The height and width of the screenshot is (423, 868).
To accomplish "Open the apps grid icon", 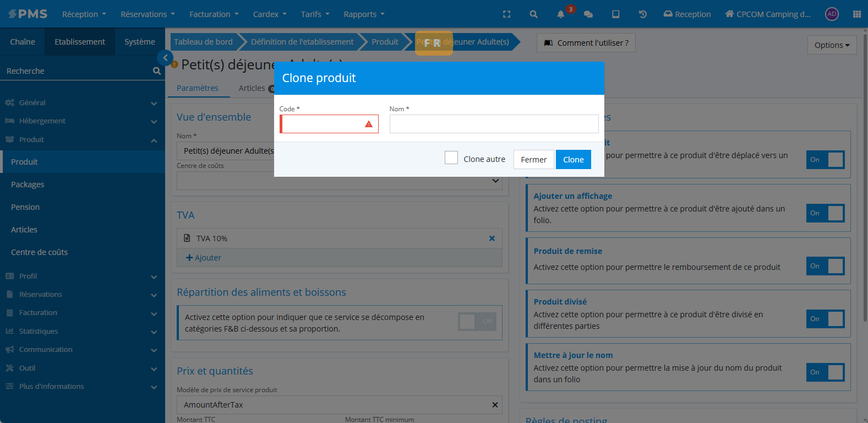I will point(856,14).
